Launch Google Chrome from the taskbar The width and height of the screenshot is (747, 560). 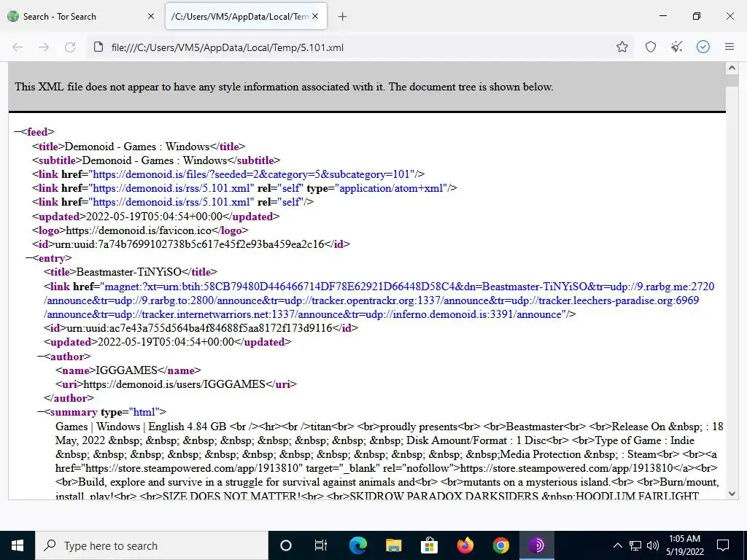pyautogui.click(x=500, y=545)
